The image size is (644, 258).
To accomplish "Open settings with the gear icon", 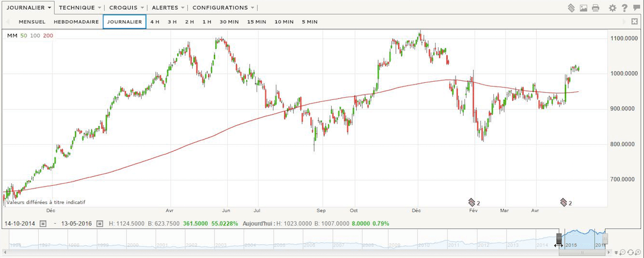I will tap(613, 8).
